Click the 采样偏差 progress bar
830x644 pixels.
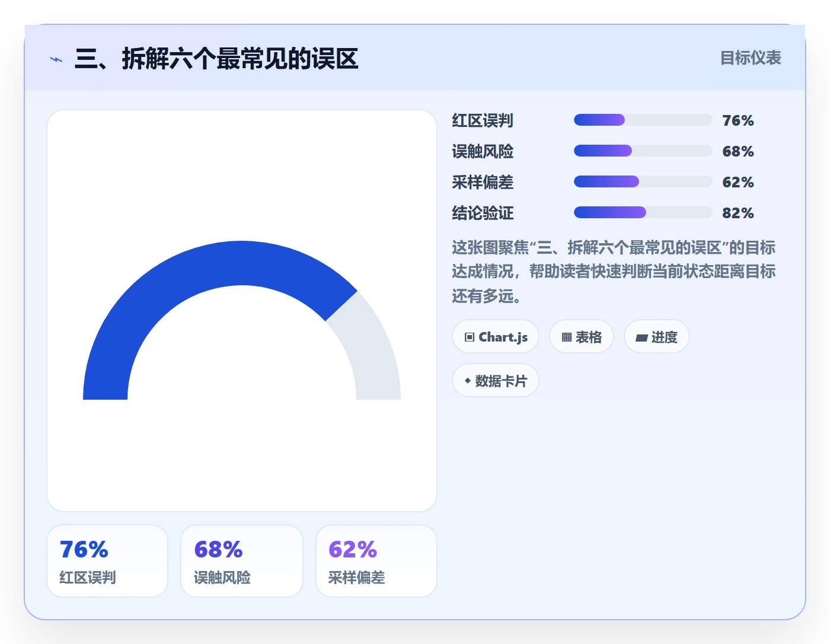[x=643, y=181]
